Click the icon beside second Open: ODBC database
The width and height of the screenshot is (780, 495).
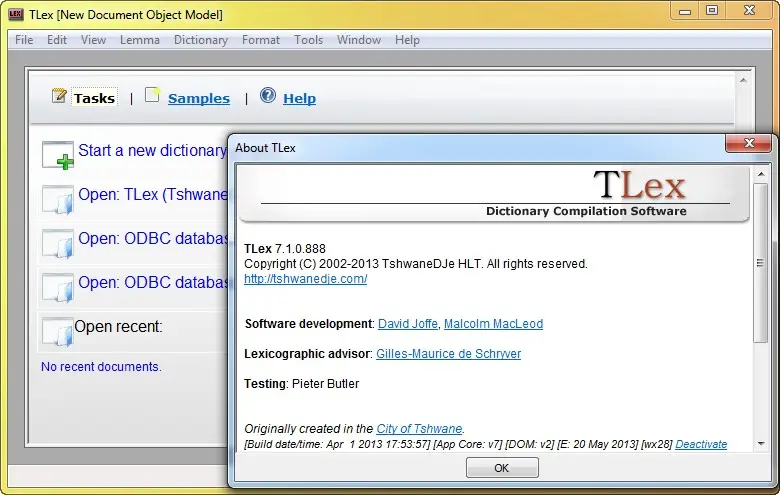(x=58, y=288)
